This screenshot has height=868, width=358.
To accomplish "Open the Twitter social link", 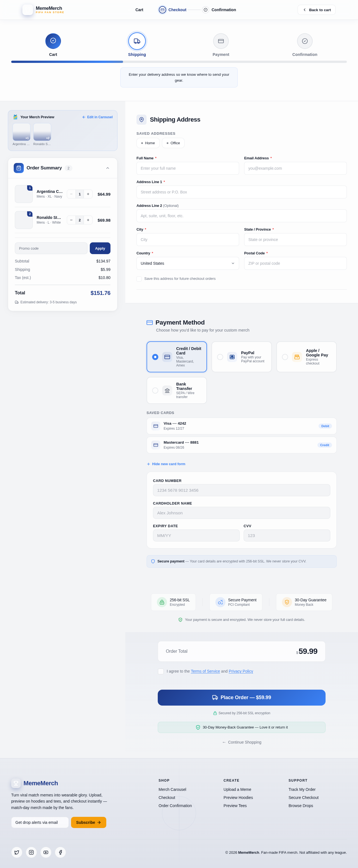I will click(x=17, y=852).
